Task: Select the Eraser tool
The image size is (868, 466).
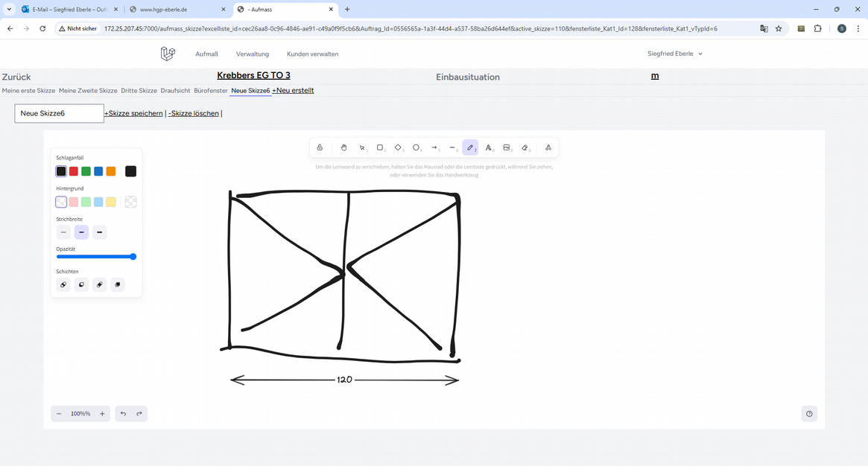Action: (525, 147)
